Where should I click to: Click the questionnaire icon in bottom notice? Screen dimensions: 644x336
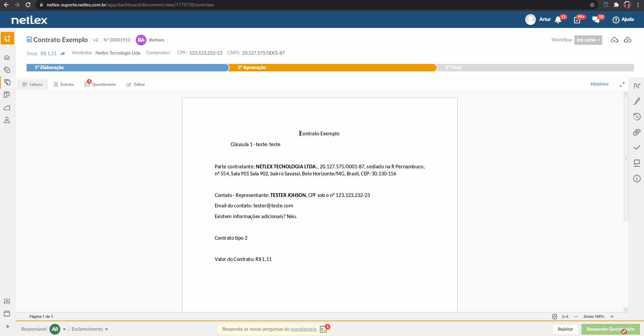[324, 329]
